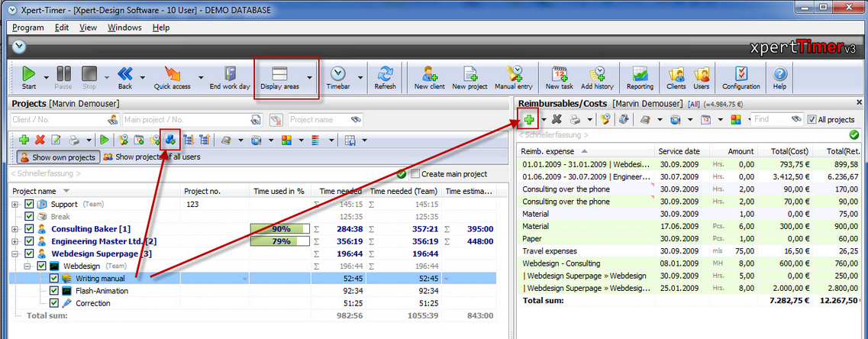Open View menu
The image size is (868, 339).
click(88, 27)
